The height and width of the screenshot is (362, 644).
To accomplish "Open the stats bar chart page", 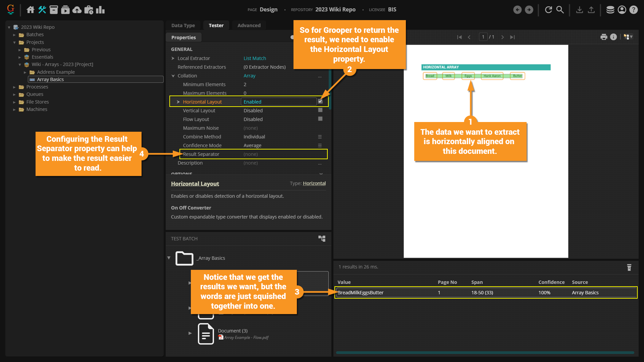I will click(x=100, y=10).
